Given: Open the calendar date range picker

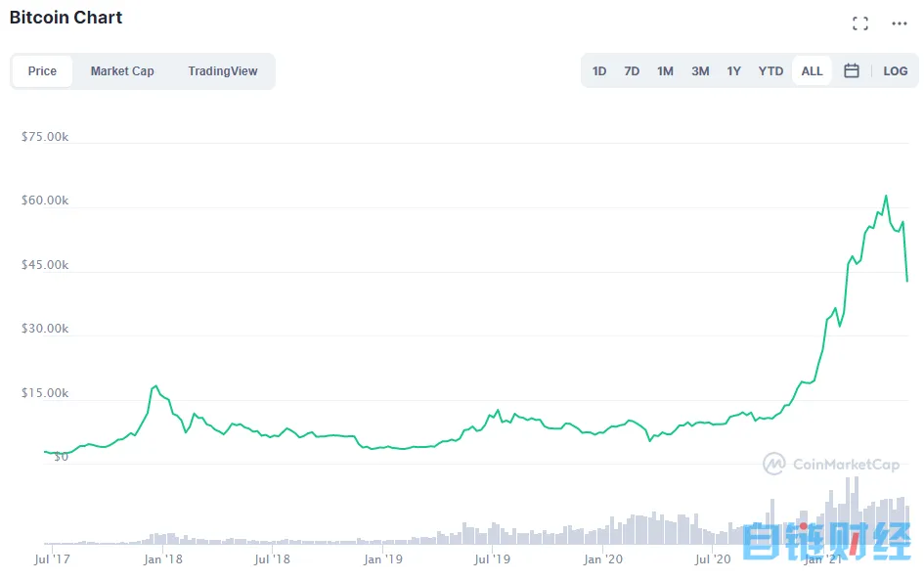Looking at the screenshot, I should pos(852,70).
